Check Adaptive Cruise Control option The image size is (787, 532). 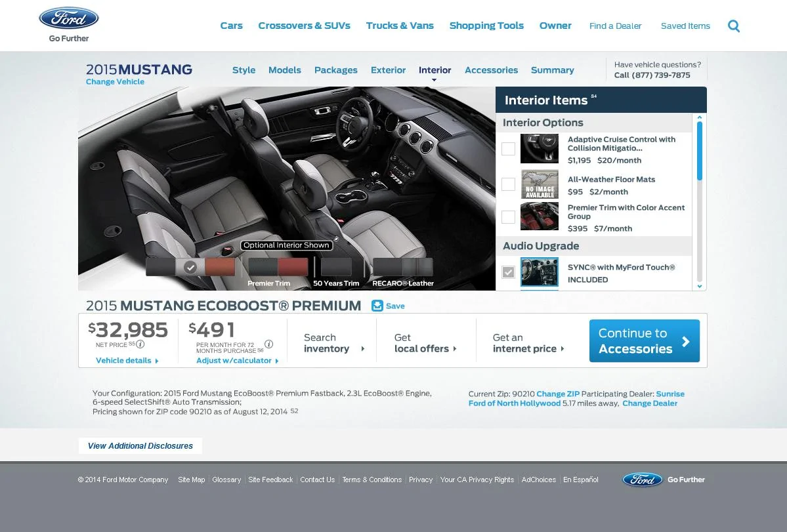[x=508, y=149]
